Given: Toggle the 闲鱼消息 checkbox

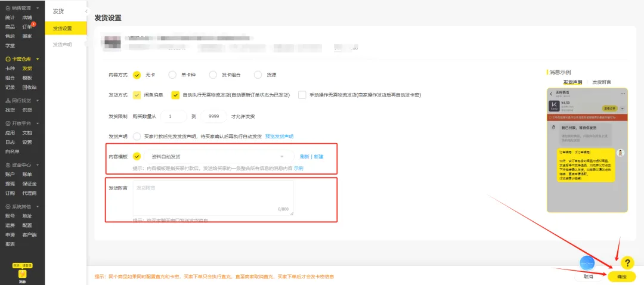Looking at the screenshot, I should (137, 95).
